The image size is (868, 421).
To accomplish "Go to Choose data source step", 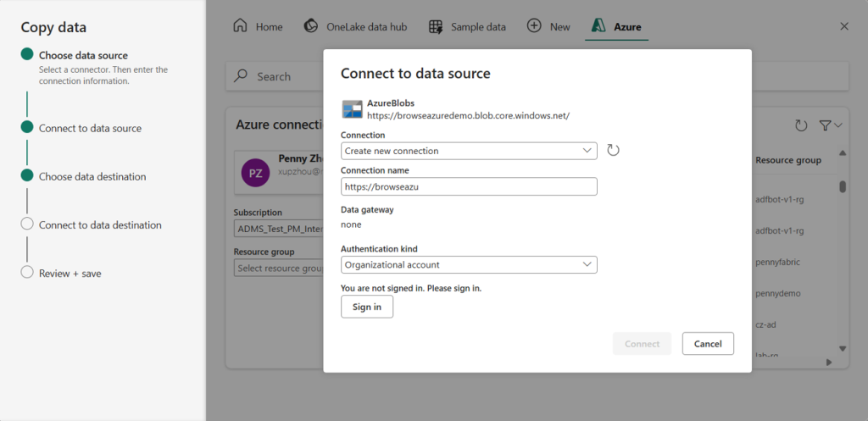I will click(x=83, y=55).
